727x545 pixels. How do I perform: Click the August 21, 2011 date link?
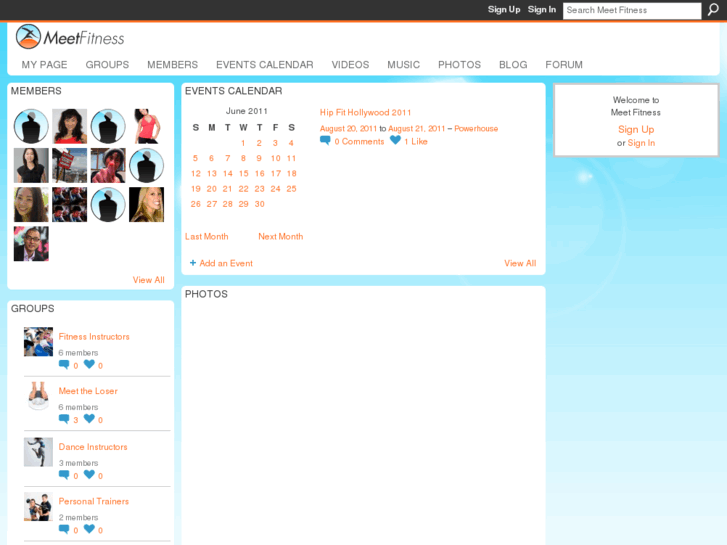point(416,128)
